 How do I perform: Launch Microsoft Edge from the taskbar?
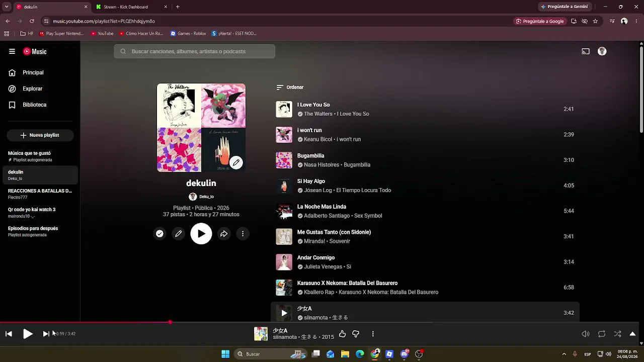360,354
